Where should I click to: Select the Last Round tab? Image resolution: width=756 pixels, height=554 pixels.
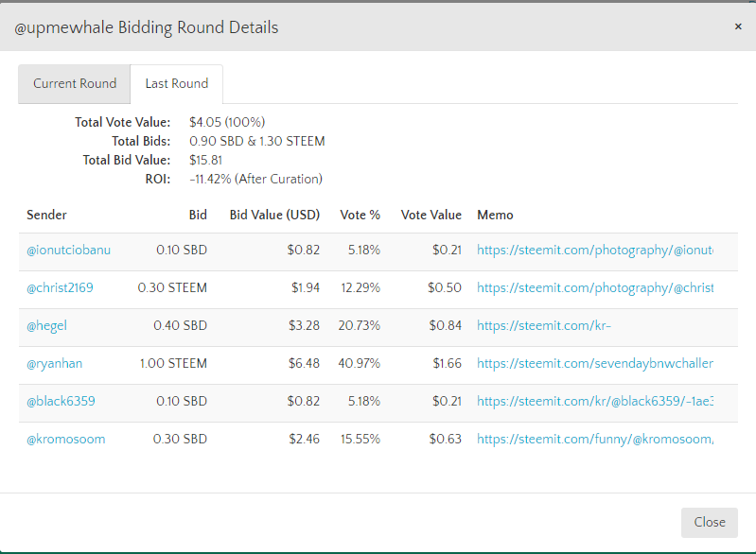pos(177,84)
